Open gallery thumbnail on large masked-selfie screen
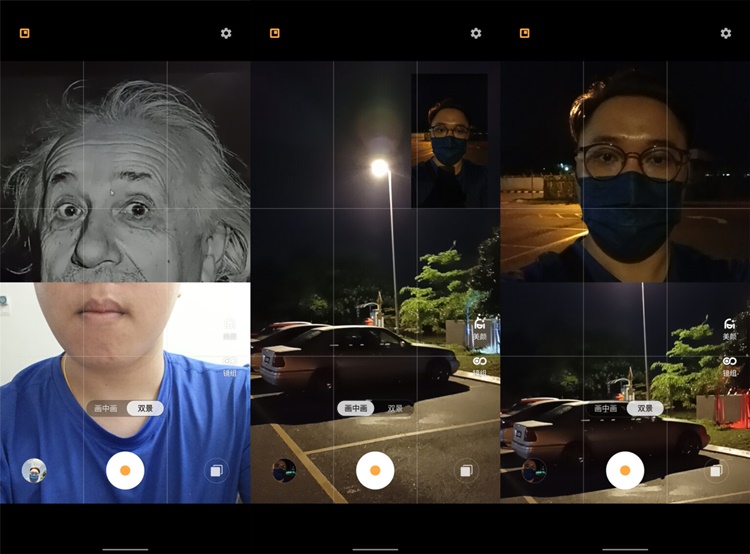750x554 pixels. (534, 470)
